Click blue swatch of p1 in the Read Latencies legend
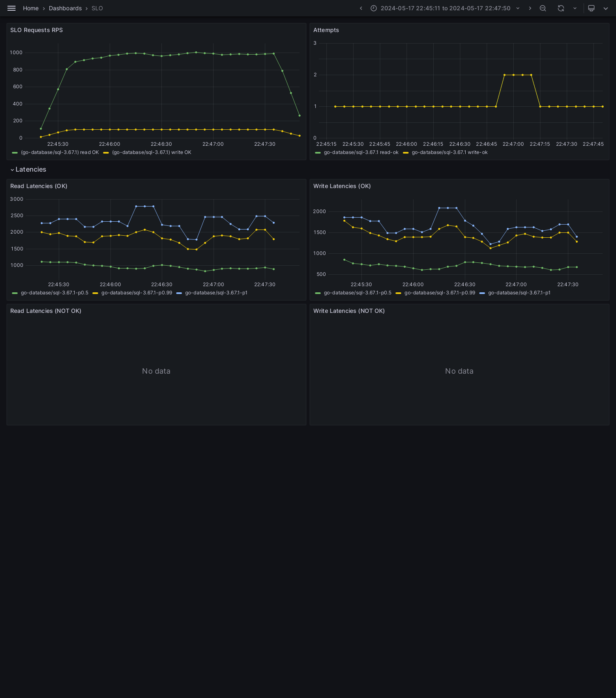The image size is (616, 698). pos(179,293)
